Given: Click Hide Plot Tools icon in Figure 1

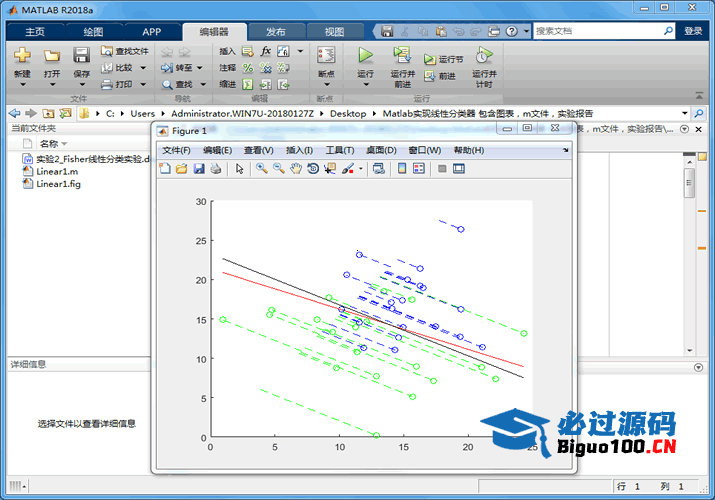Looking at the screenshot, I should click(442, 169).
